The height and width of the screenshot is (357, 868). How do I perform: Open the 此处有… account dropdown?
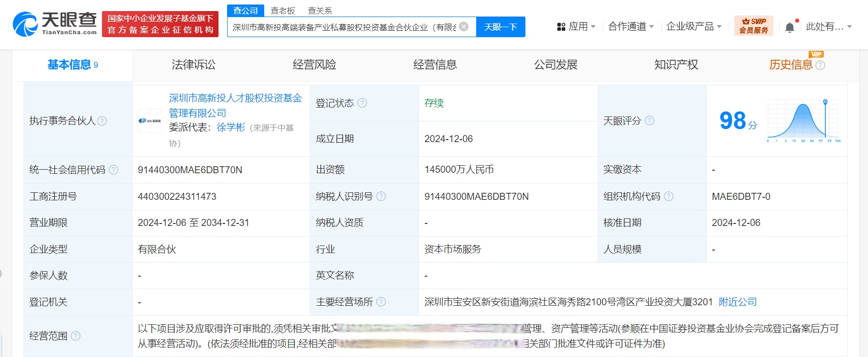pyautogui.click(x=829, y=27)
